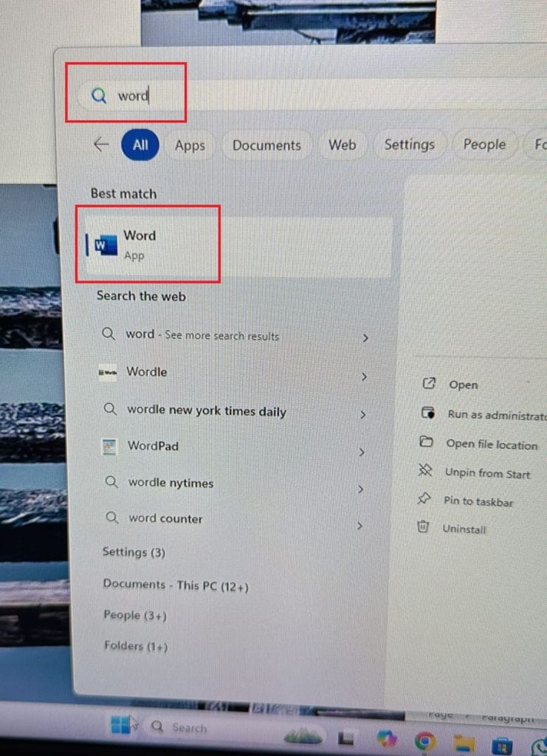Show the Settings (3) results group
The height and width of the screenshot is (756, 547).
pos(134,552)
